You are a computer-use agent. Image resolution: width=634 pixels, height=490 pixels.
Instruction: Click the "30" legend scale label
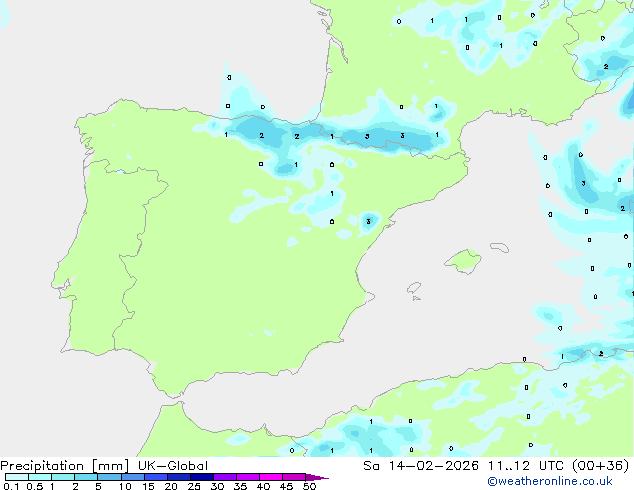[x=217, y=486]
